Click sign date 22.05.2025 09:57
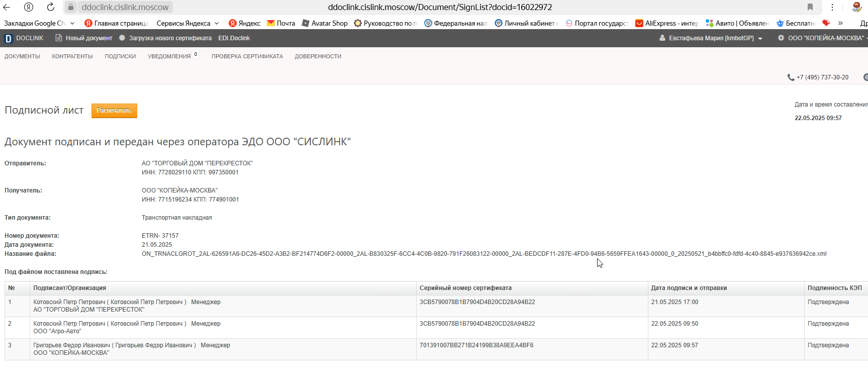This screenshot has height=386, width=868. [x=674, y=345]
